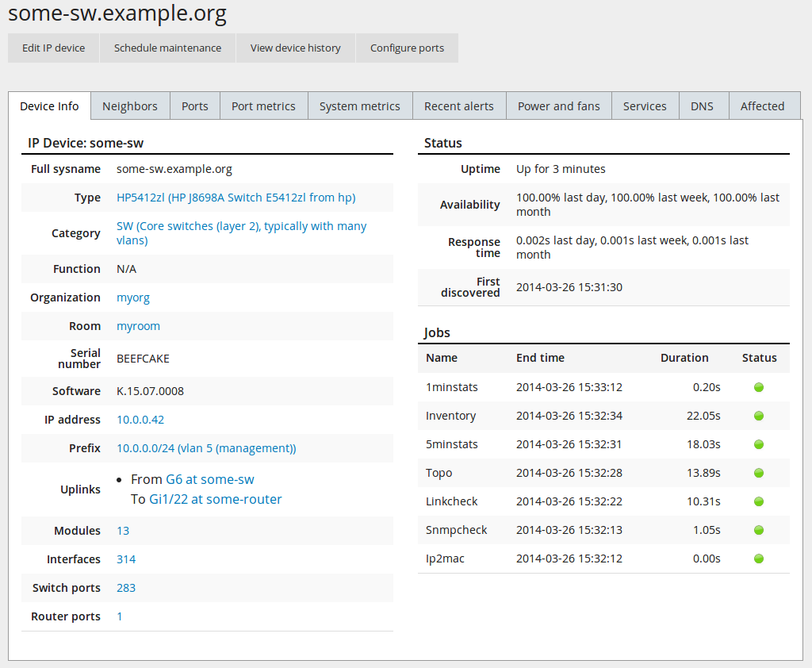812x668 pixels.
Task: Click the Gi1/22 at some-router uplink
Action: point(215,499)
